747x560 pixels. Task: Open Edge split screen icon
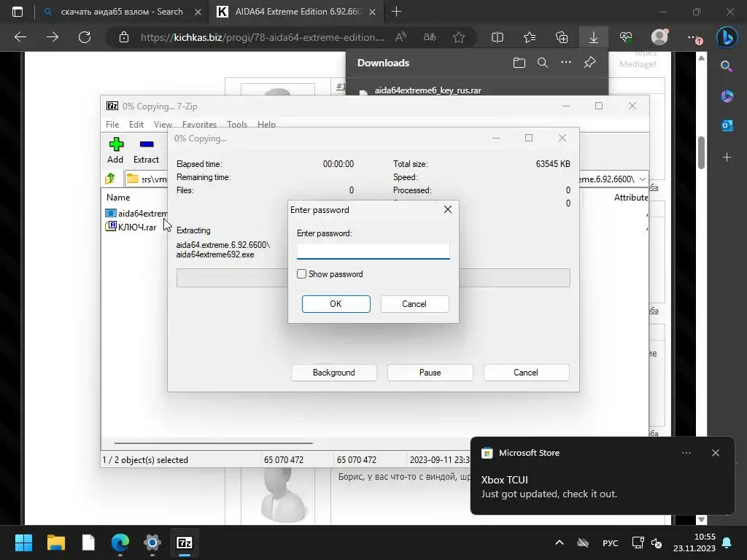498,37
